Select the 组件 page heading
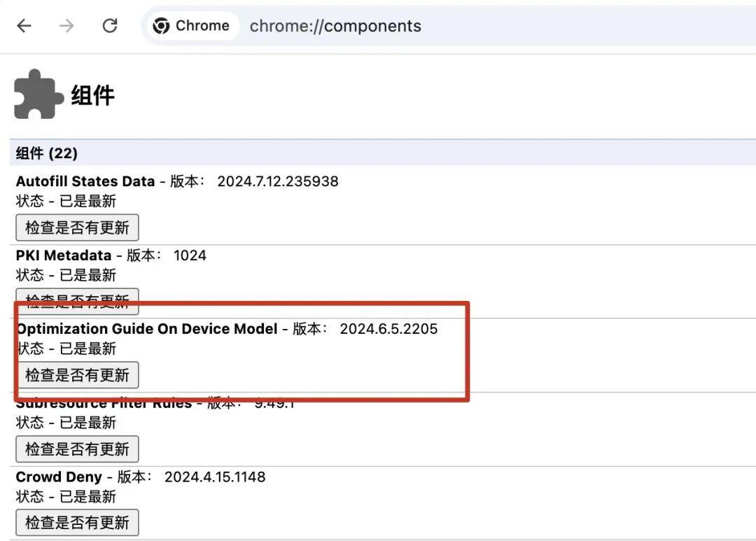This screenshot has height=541, width=756. coord(92,95)
